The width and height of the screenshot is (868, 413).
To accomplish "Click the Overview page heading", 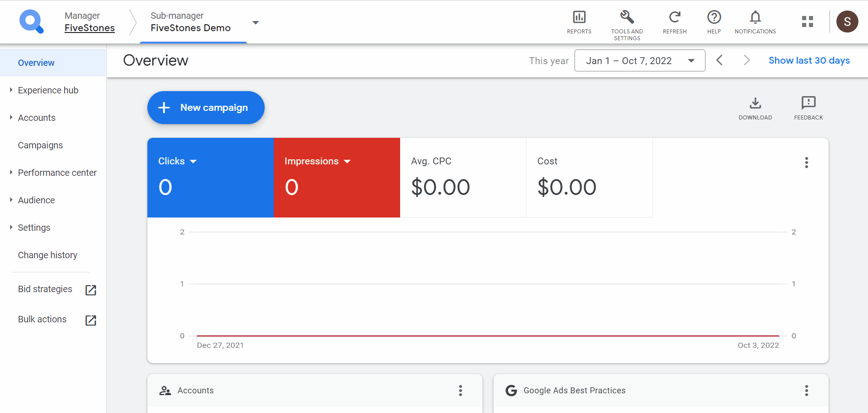I will tap(156, 60).
